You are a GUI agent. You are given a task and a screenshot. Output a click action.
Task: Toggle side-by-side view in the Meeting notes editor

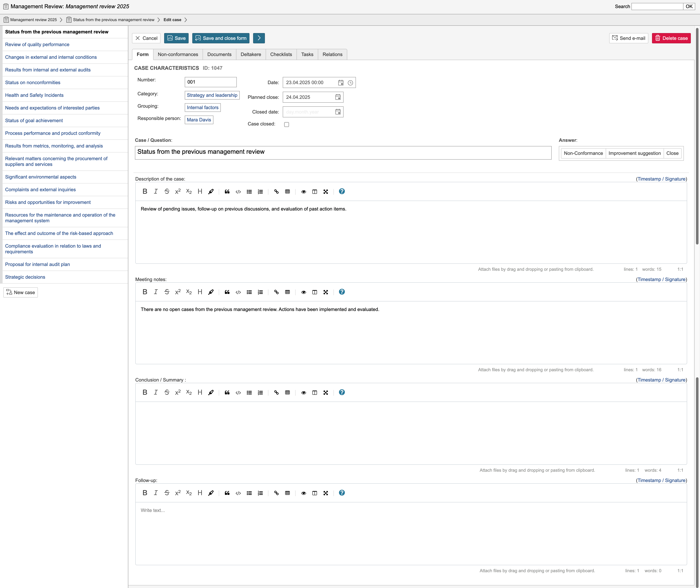coord(315,292)
